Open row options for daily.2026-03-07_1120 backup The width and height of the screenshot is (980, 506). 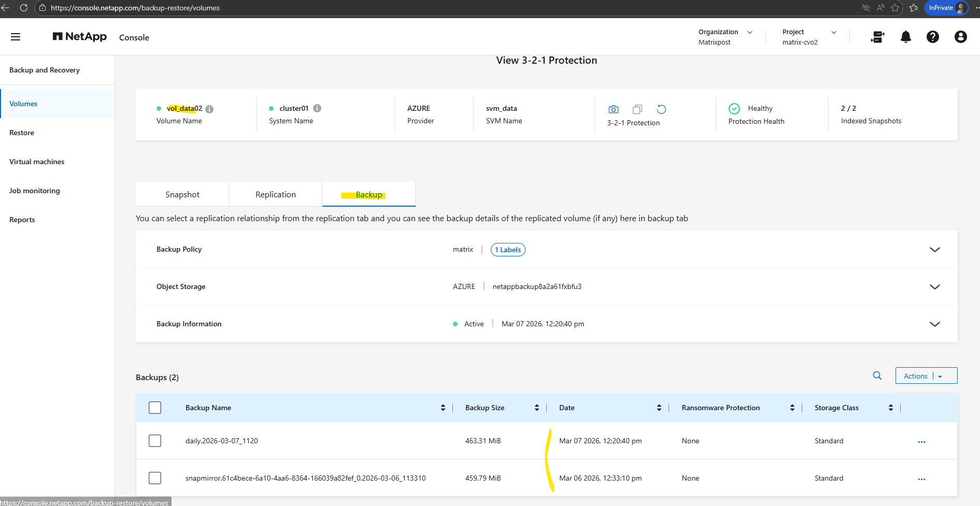921,442
